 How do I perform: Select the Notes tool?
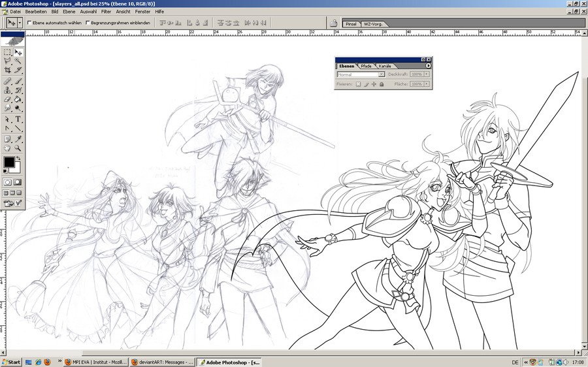pos(7,139)
